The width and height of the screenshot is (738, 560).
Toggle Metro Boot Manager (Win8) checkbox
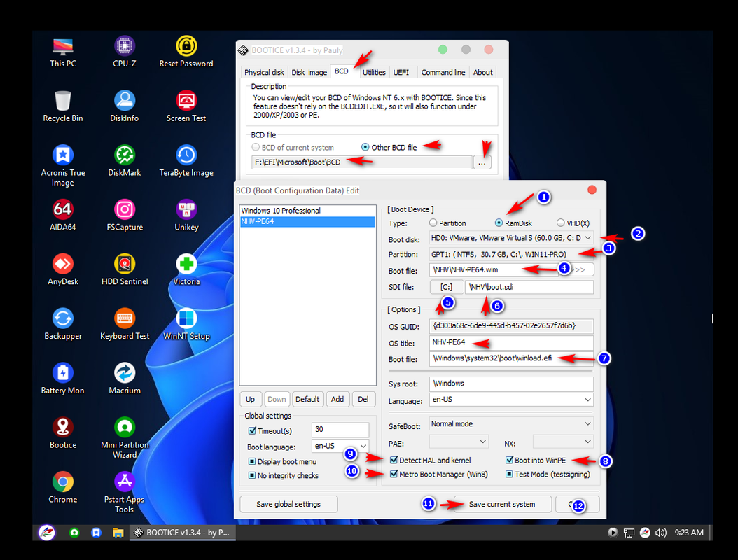pyautogui.click(x=394, y=475)
